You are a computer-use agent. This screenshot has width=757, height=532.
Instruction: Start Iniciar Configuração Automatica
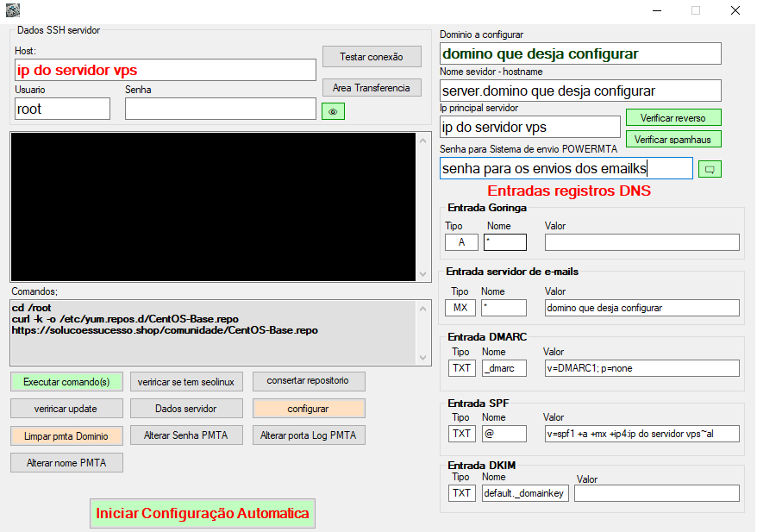coord(202,513)
